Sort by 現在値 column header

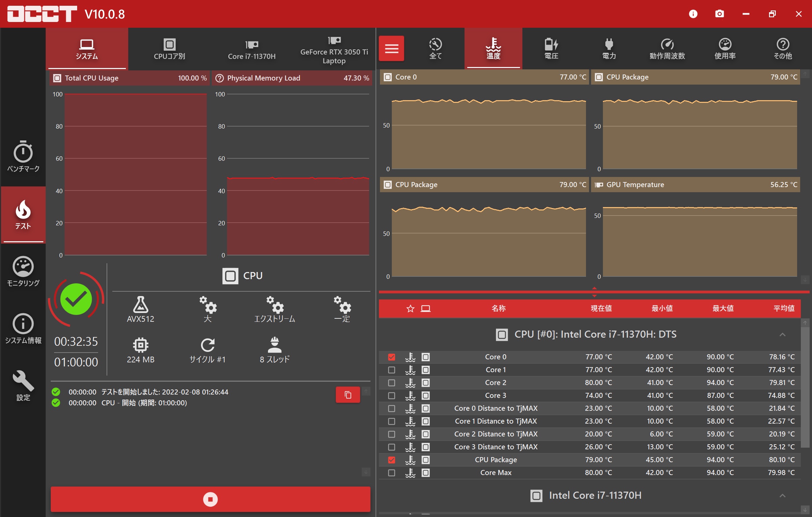coord(601,309)
